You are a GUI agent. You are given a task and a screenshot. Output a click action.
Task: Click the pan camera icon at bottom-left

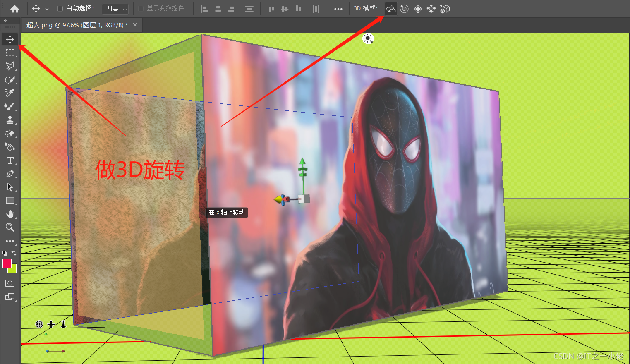pyautogui.click(x=51, y=324)
